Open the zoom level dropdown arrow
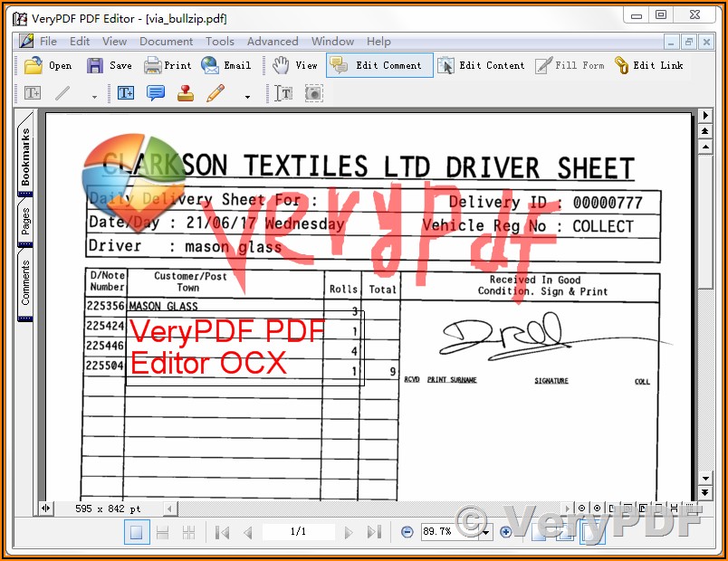This screenshot has width=728, height=561. (486, 533)
